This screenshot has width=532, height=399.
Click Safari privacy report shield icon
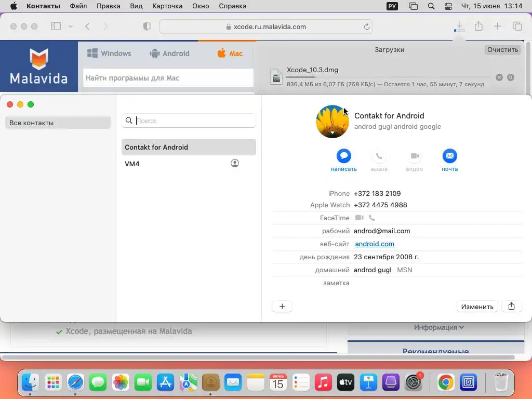(147, 26)
